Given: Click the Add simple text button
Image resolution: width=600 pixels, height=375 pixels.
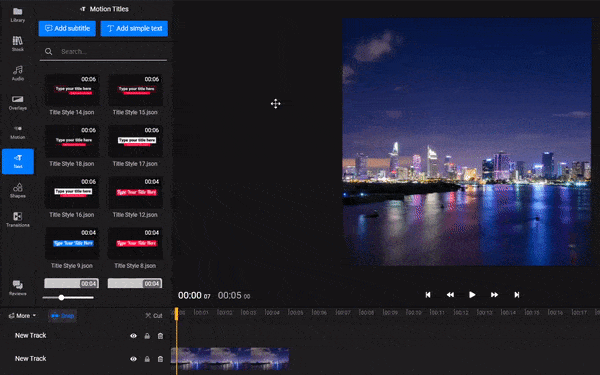Looking at the screenshot, I should 134,28.
